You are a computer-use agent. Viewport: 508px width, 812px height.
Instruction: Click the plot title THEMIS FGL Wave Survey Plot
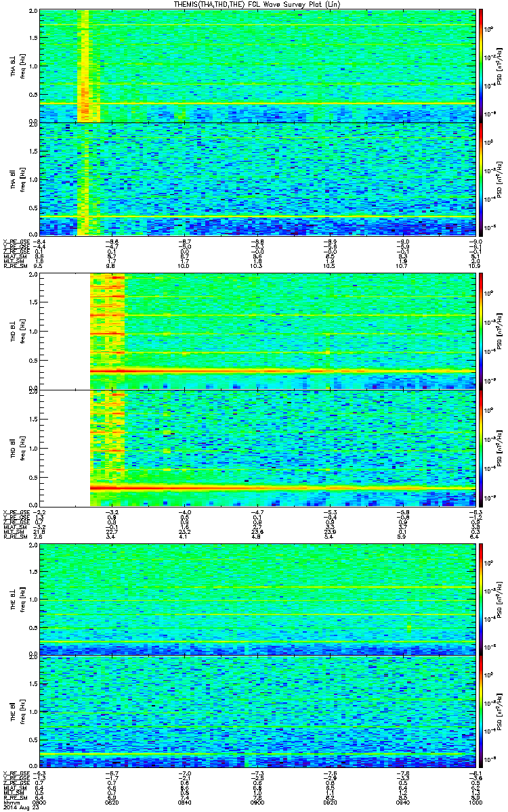(x=259, y=5)
